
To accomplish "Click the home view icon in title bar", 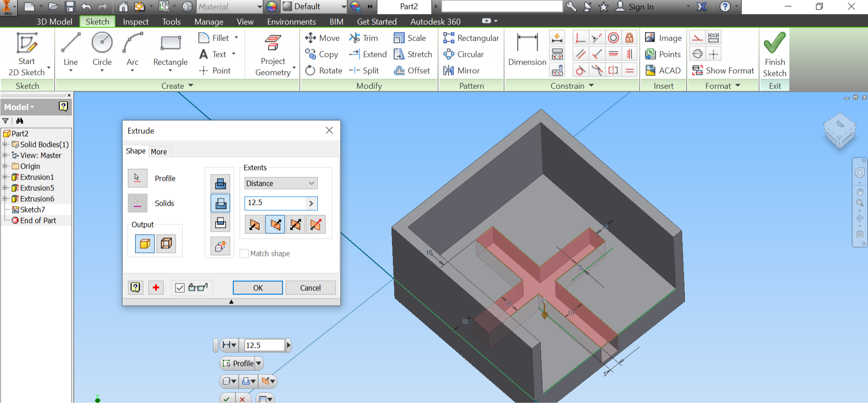I will coord(123,6).
